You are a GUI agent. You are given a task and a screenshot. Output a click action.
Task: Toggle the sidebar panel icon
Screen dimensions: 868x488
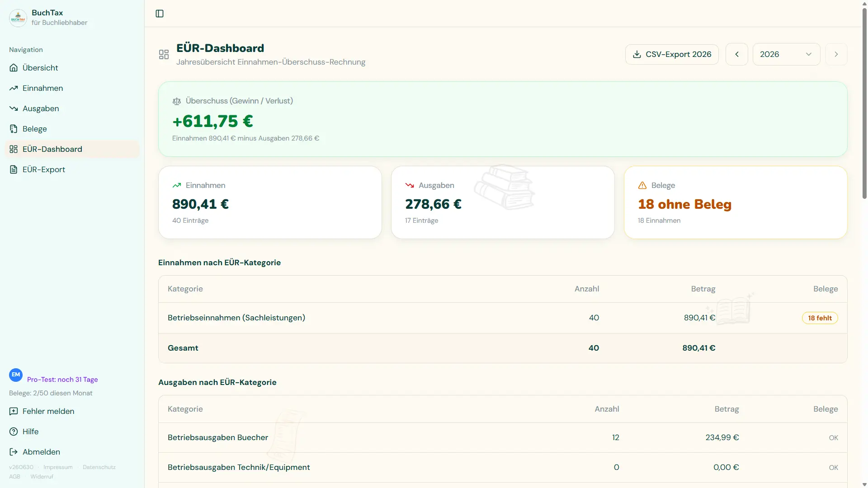coord(160,14)
